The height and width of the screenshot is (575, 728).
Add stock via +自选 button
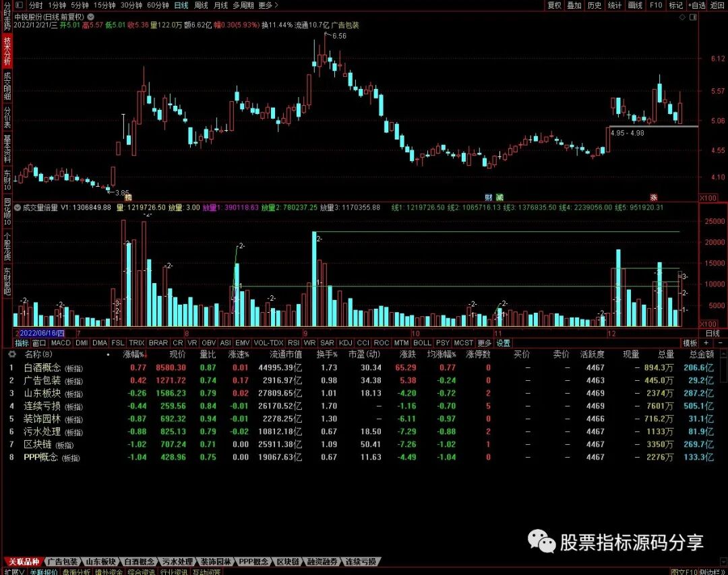point(698,5)
